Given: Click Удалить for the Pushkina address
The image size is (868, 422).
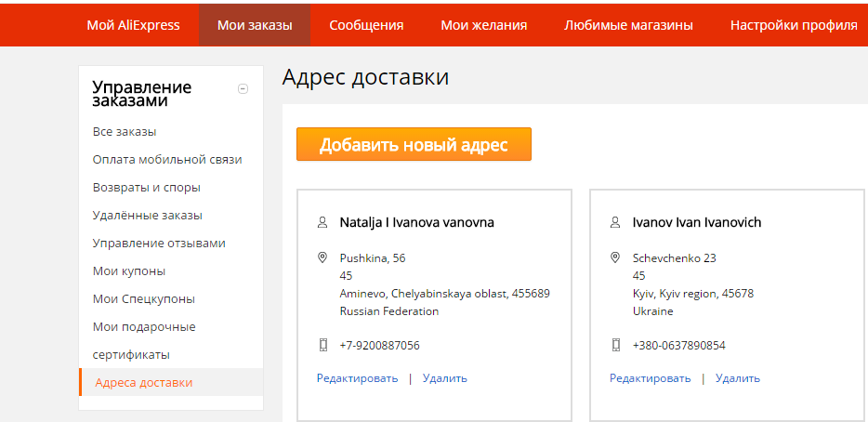Looking at the screenshot, I should pos(445,378).
